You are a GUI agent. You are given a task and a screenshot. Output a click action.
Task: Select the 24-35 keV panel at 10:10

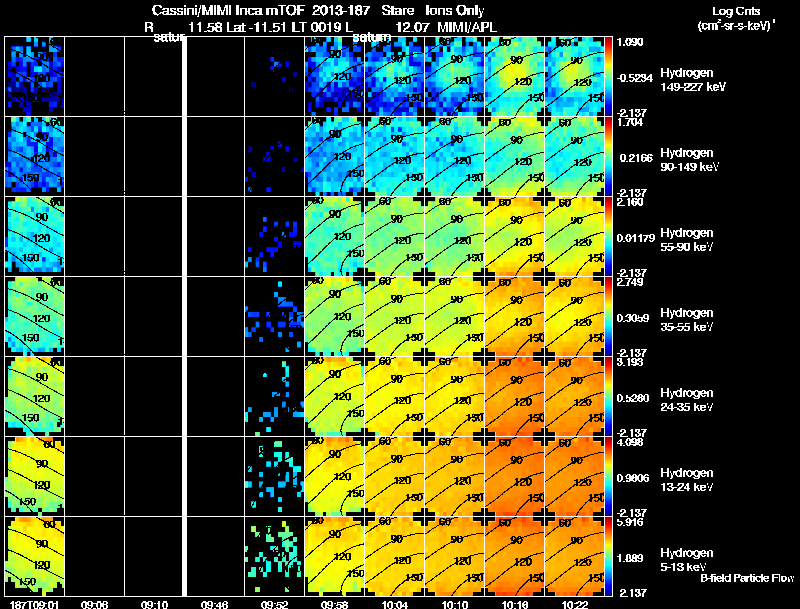(x=455, y=396)
